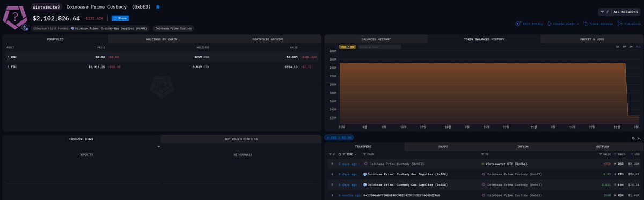Remove the USD ≥ $1.00 filter chip

pos(339,138)
